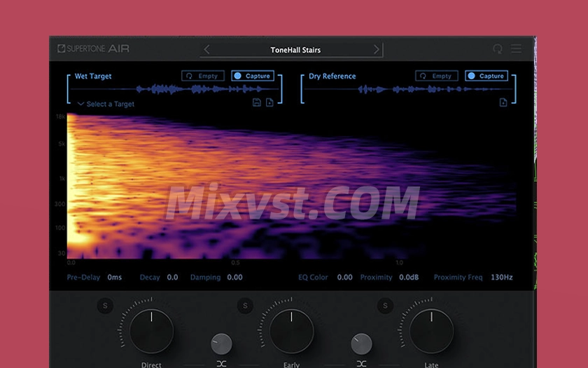Select the Decay 0.0 value
The height and width of the screenshot is (368, 588).
pos(172,278)
